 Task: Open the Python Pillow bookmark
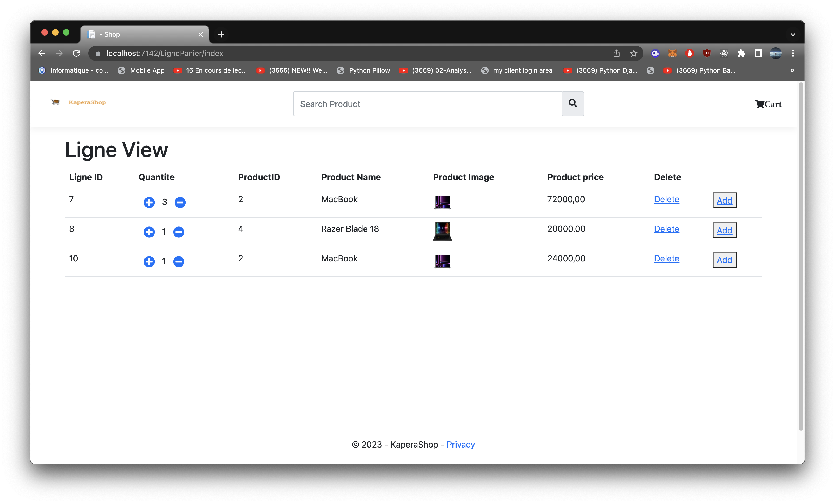tap(369, 70)
